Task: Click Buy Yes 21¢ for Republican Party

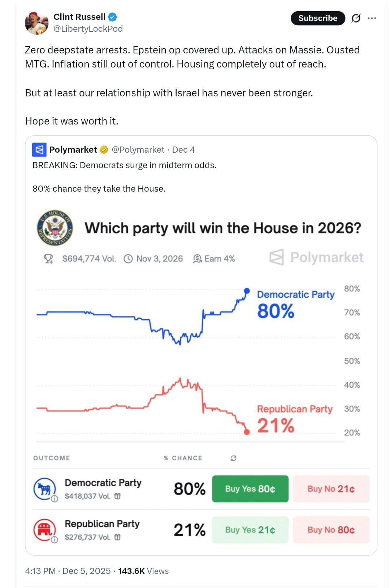Action: coord(250,530)
